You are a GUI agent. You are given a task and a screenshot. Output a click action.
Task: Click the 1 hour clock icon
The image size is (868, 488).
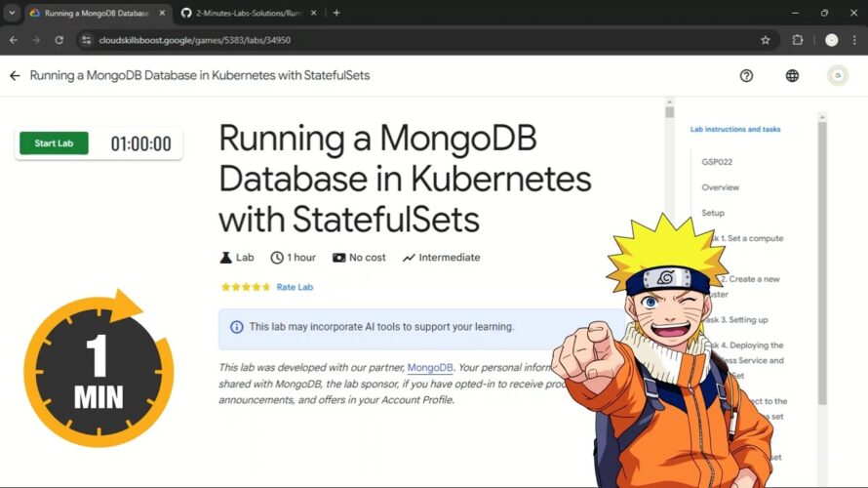coord(277,258)
